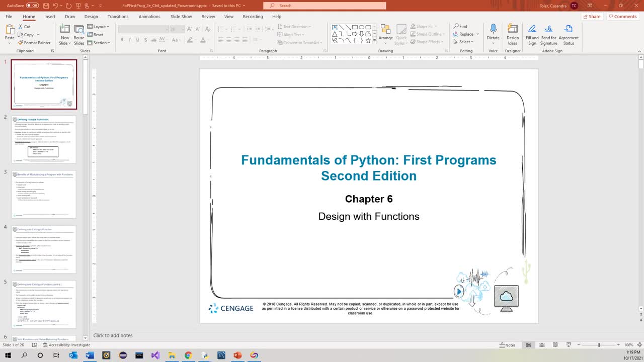Click the font color A swatch
Screen dimensions: 644x362
[203, 40]
